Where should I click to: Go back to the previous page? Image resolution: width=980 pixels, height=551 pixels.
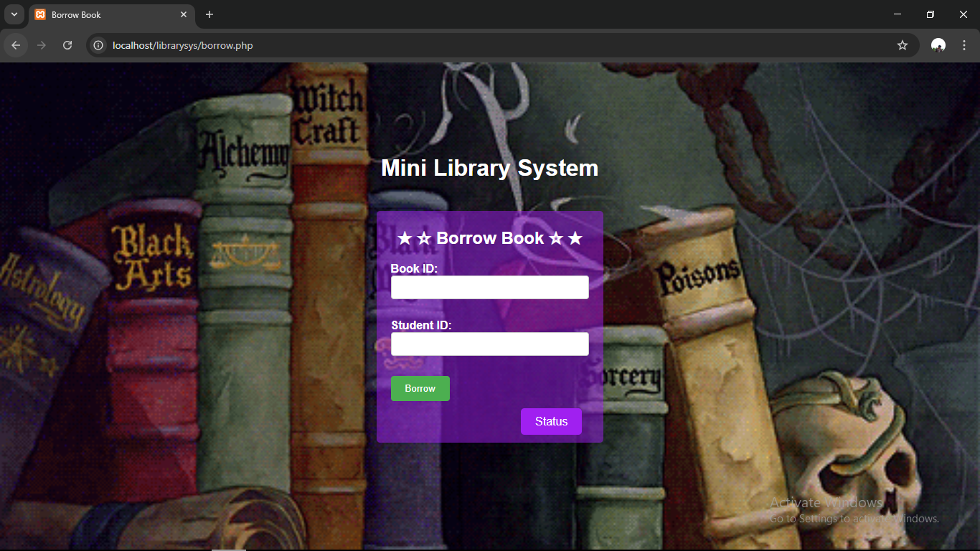click(x=16, y=45)
